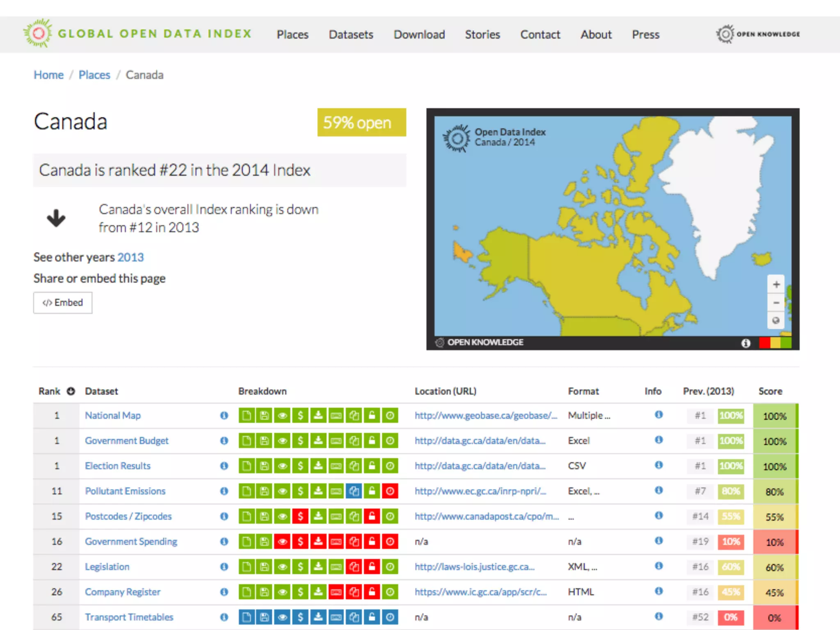Go to Places in the breadcrumb
Viewport: 840px width, 630px height.
pos(94,75)
